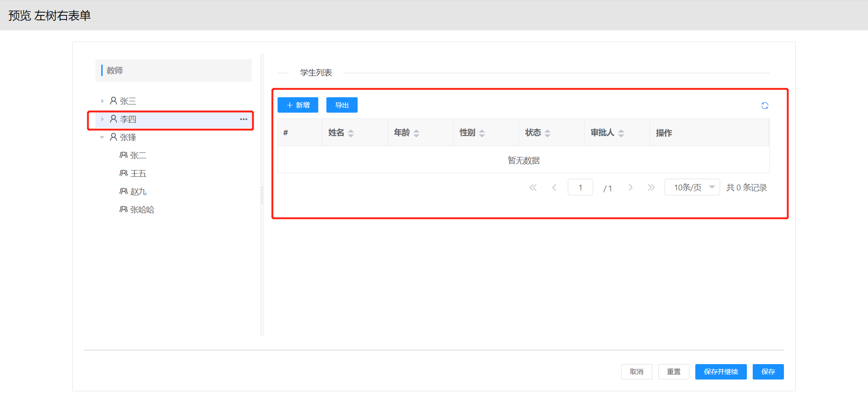
Task: Jump to the last page of results
Action: [651, 188]
